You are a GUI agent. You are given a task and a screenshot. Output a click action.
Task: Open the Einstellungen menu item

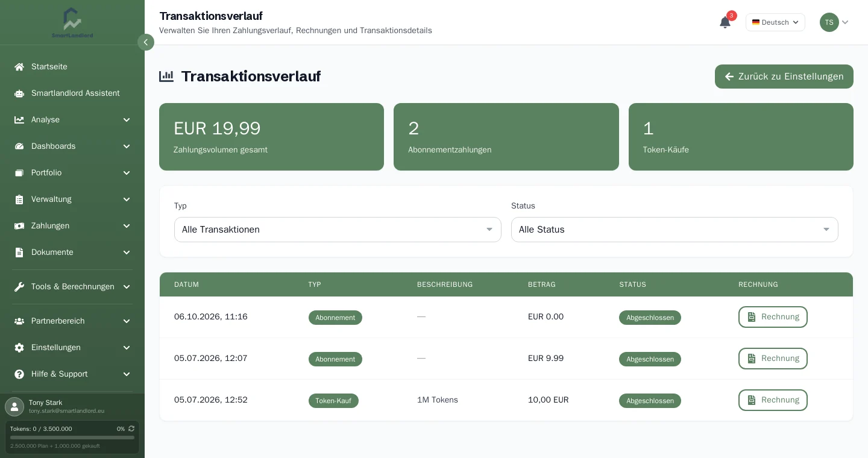[72, 348]
